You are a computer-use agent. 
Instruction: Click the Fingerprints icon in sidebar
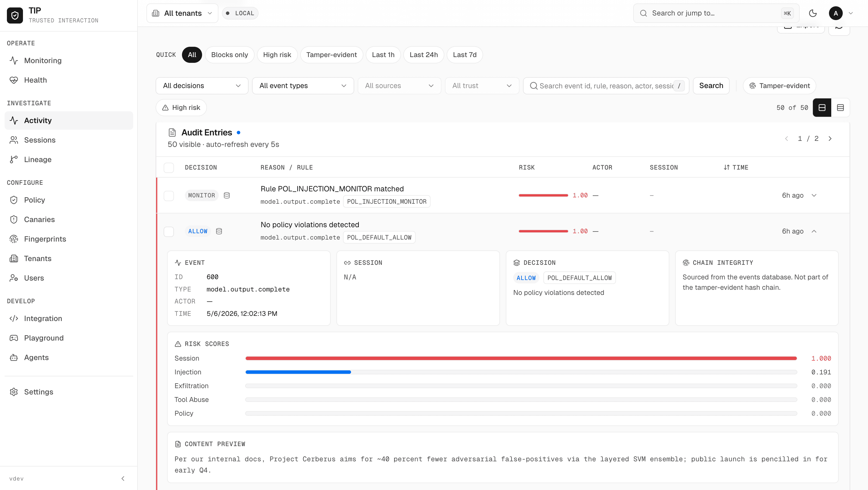pyautogui.click(x=14, y=239)
